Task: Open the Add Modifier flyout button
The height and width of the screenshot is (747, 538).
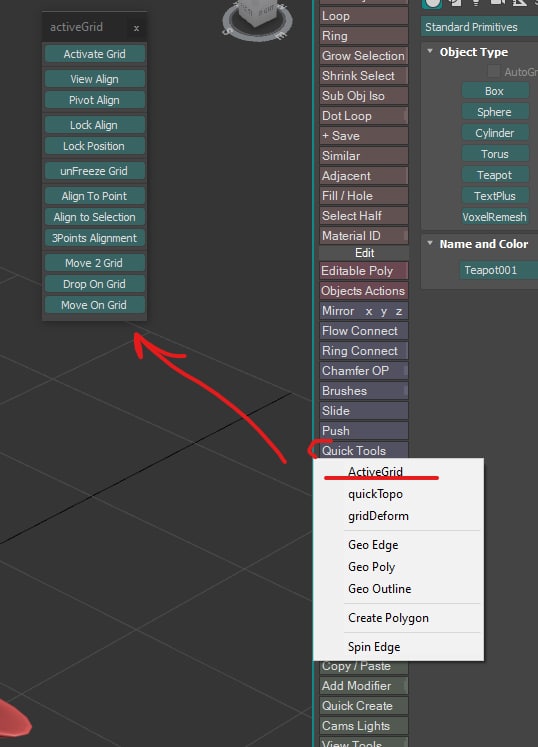Action: pyautogui.click(x=364, y=686)
